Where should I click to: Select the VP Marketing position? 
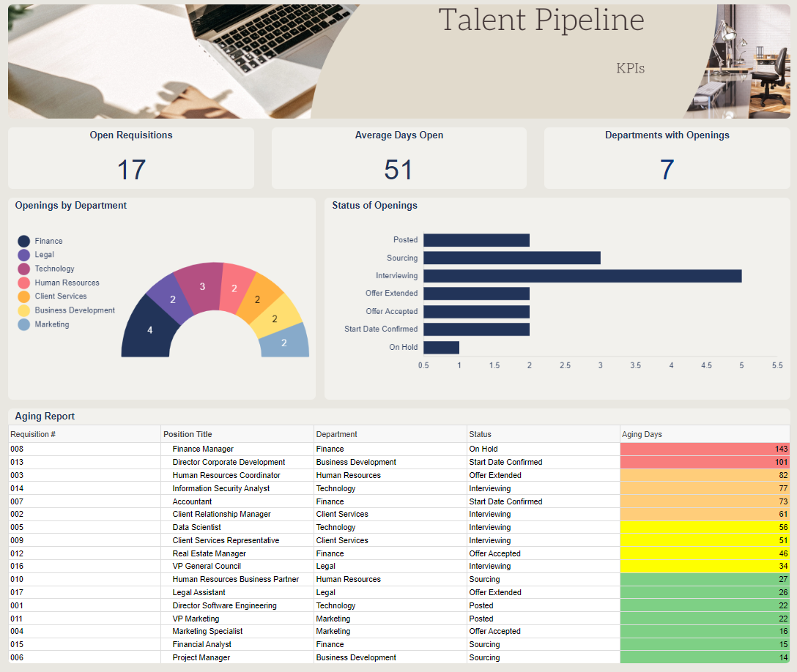pos(196,619)
